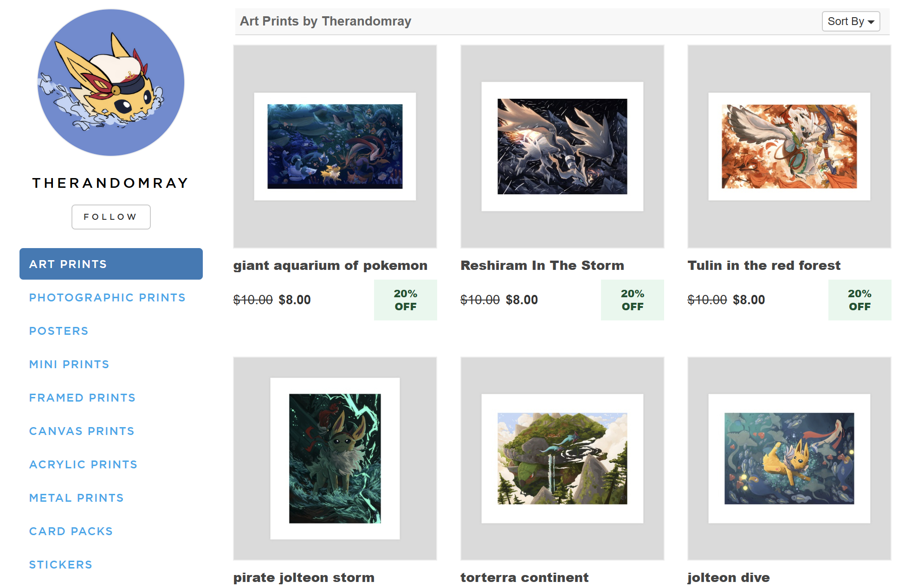This screenshot has height=588, width=924.
Task: Follow the Therandomray artist
Action: click(111, 217)
